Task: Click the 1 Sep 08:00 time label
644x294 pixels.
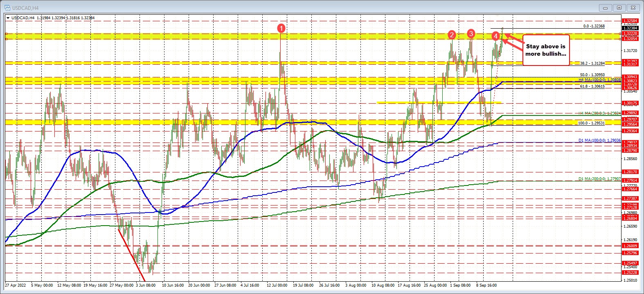Action: [x=460, y=285]
